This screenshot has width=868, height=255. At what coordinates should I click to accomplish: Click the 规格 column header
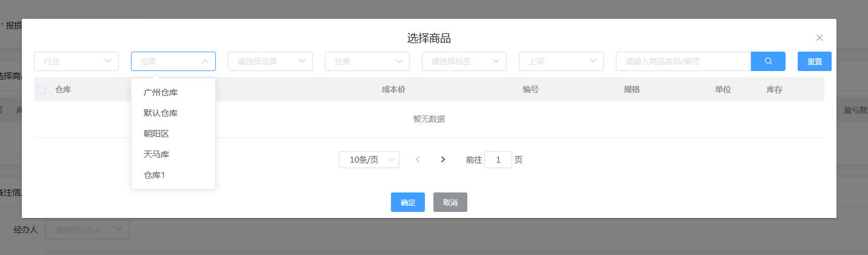632,90
